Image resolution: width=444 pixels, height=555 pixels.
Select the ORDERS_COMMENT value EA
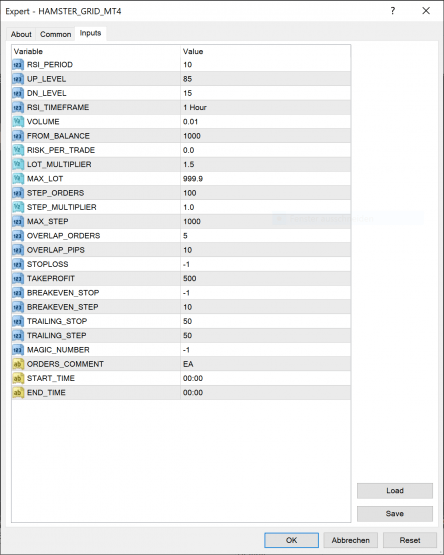pos(188,364)
